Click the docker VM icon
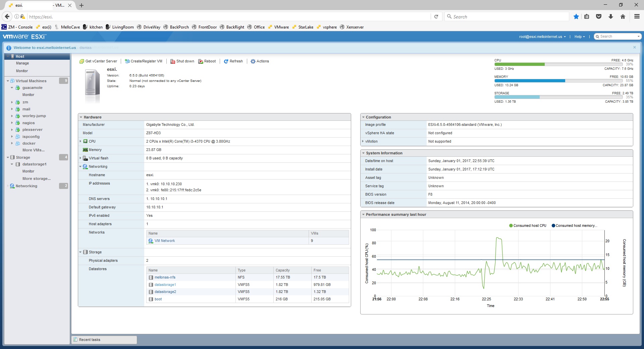This screenshot has width=644, height=349. pyautogui.click(x=18, y=144)
